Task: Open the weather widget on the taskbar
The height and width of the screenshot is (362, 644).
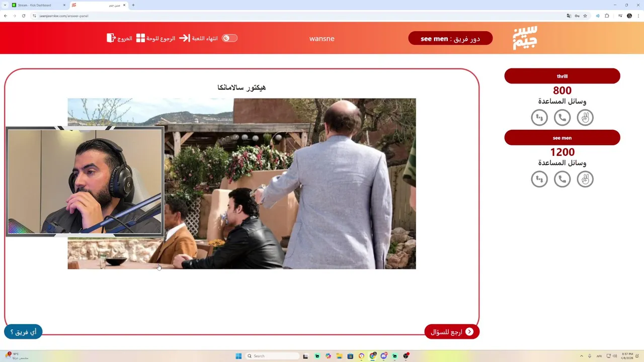Action: click(x=18, y=356)
